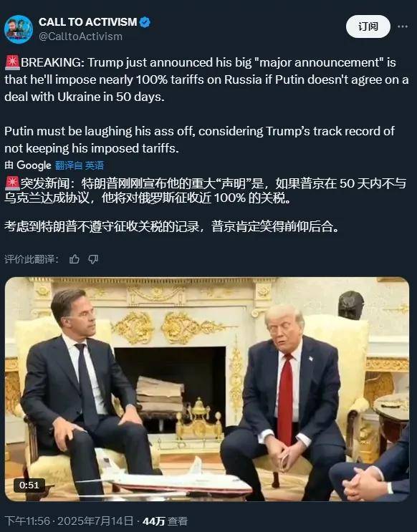The image size is (417, 532).
Task: Click the Google translation attribution logo
Action: coord(34,165)
